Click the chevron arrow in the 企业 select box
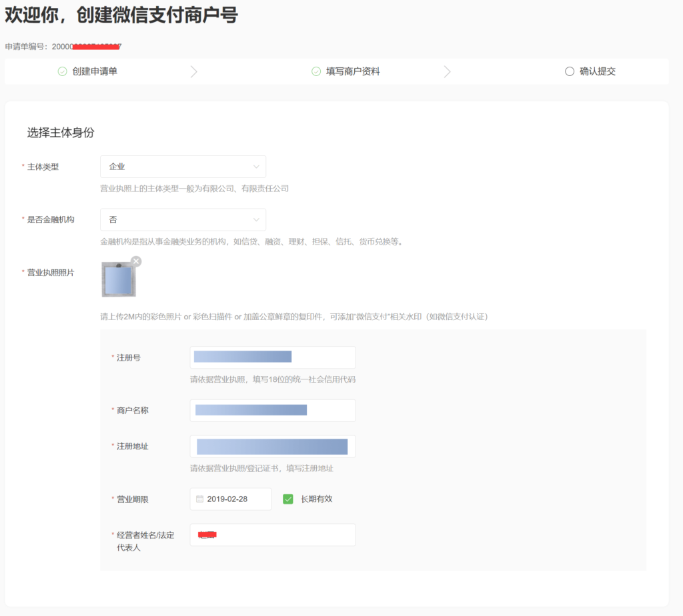 (x=256, y=167)
